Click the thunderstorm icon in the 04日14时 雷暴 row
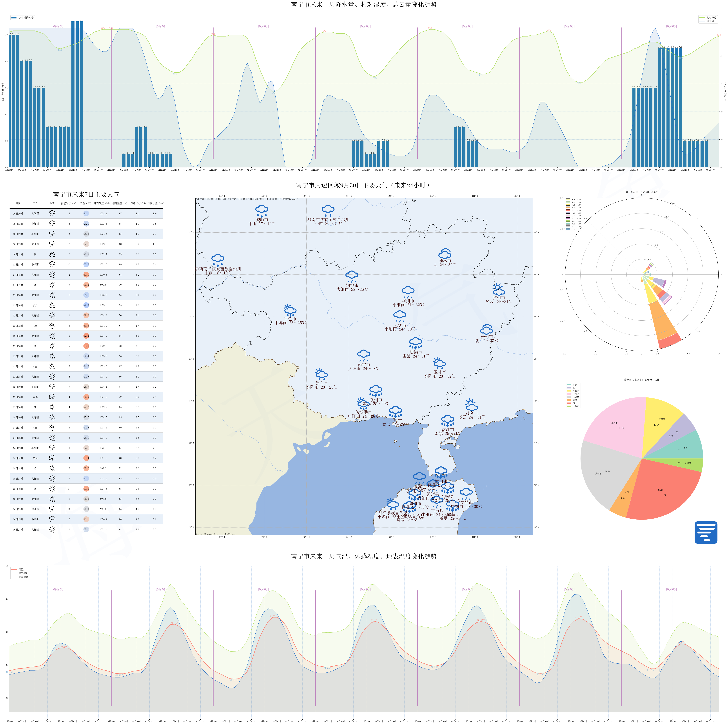The image size is (728, 724). click(52, 458)
